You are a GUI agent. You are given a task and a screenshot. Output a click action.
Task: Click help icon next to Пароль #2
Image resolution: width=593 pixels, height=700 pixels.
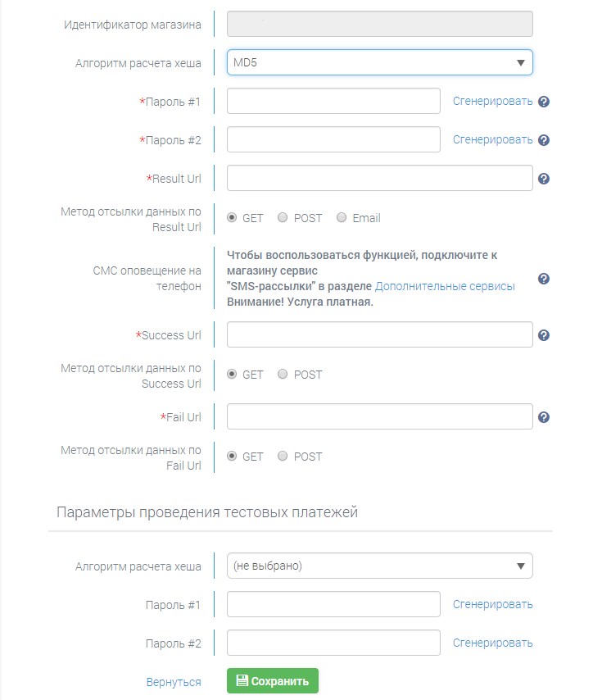click(x=544, y=140)
